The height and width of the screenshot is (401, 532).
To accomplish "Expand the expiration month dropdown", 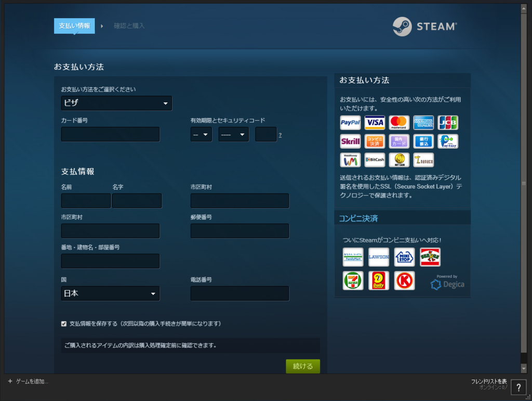I will (x=201, y=134).
